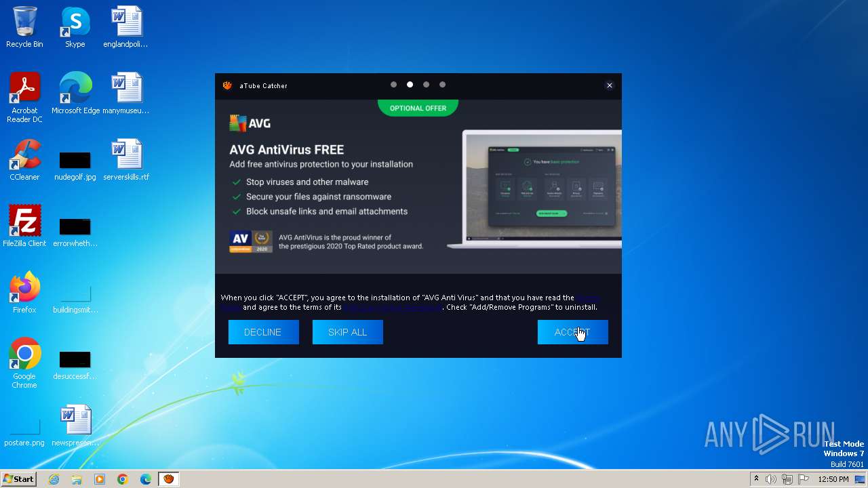The height and width of the screenshot is (488, 868).
Task: Open Windows Explorer from taskbar
Action: pyautogui.click(x=77, y=479)
